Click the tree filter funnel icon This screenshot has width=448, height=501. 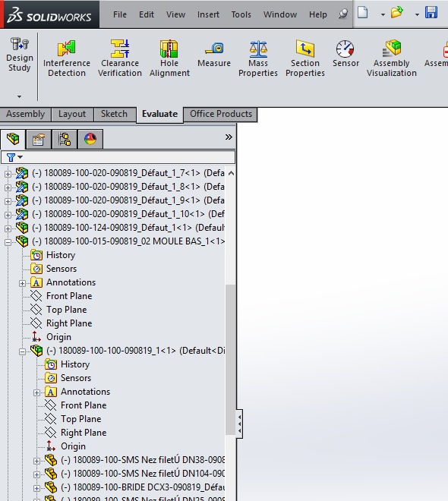[x=11, y=157]
